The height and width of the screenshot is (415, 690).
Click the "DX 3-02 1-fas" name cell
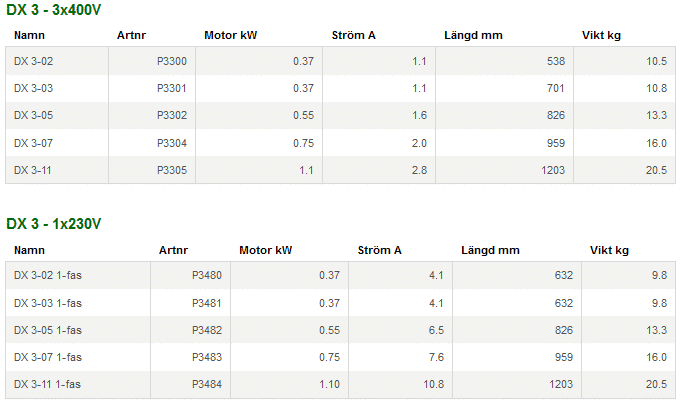(x=48, y=276)
